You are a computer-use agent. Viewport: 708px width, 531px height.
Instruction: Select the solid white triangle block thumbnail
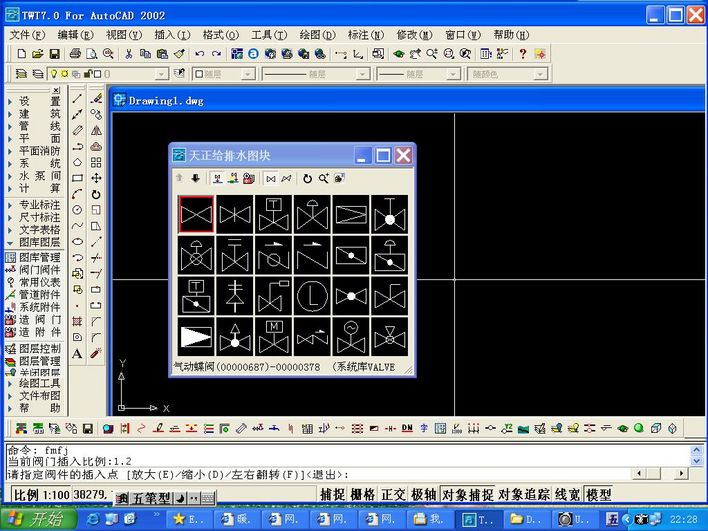coord(196,337)
